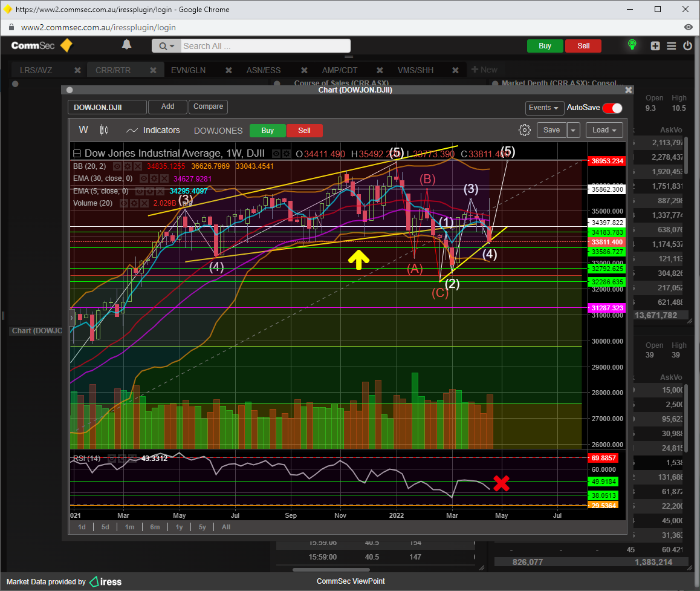Viewport: 700px width, 591px height.
Task: Switch to the LRS/AVZ tab
Action: [36, 70]
